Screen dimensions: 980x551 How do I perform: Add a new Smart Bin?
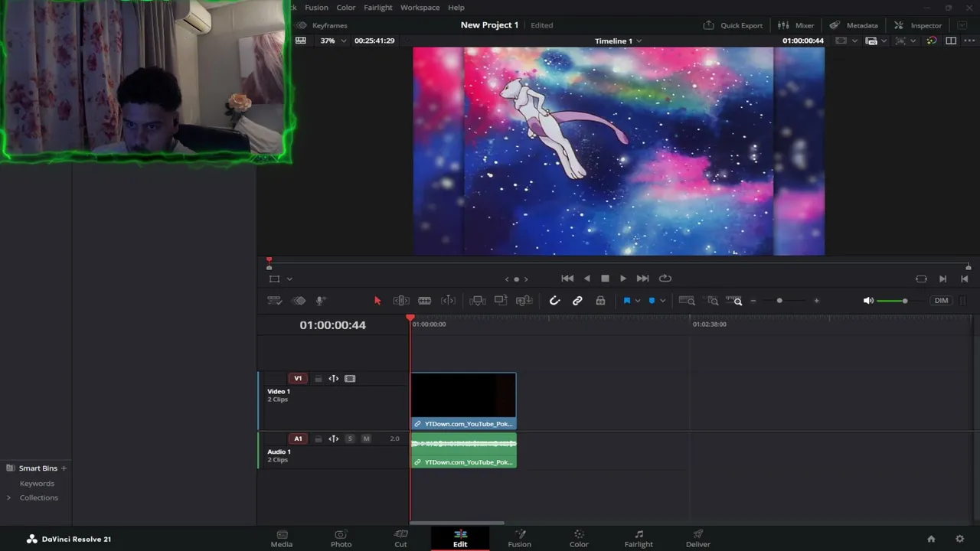point(64,468)
